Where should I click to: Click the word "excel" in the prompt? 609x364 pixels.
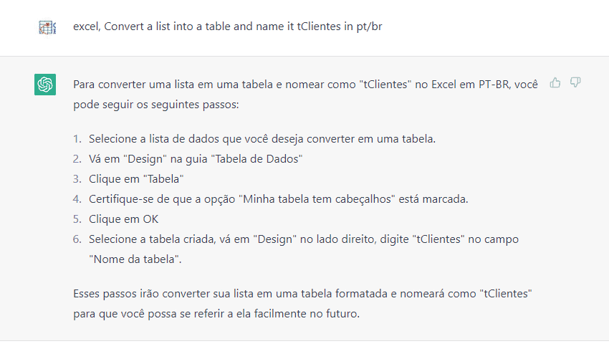pos(87,27)
